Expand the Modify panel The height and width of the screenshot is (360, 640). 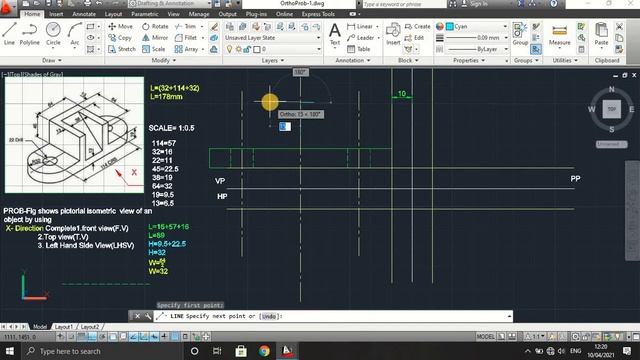click(164, 60)
